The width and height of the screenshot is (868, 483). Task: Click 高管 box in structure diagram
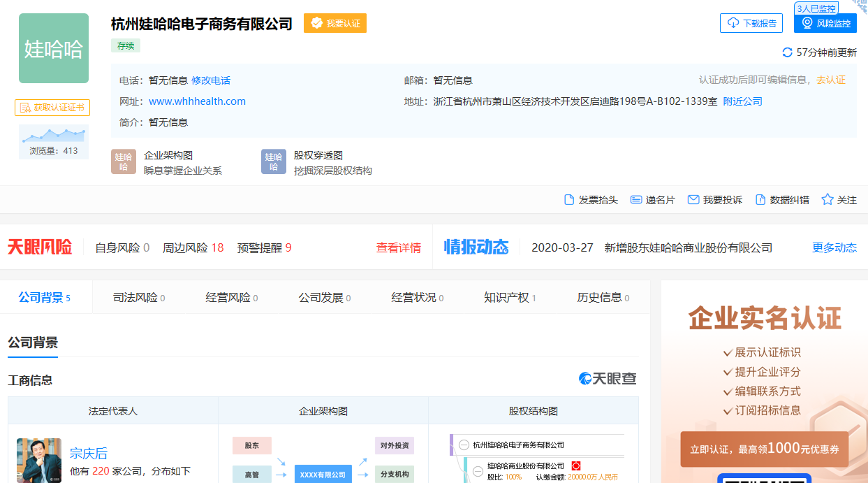tap(252, 475)
